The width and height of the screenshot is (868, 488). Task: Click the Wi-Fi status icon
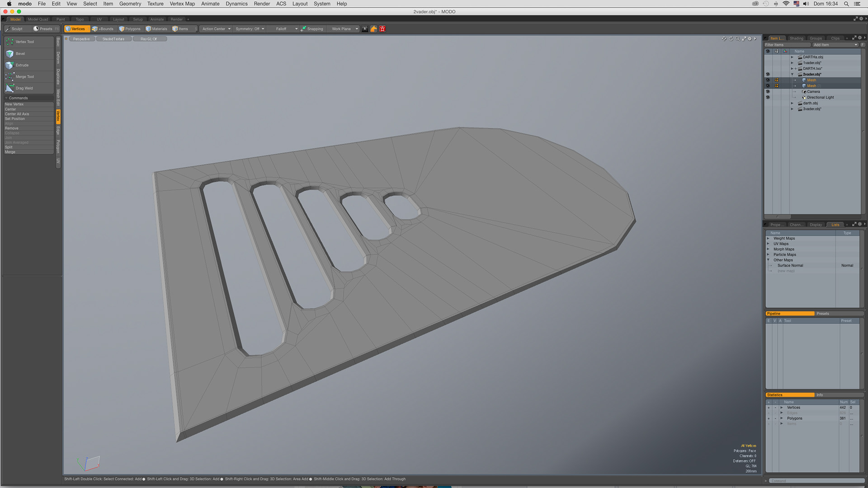point(786,4)
